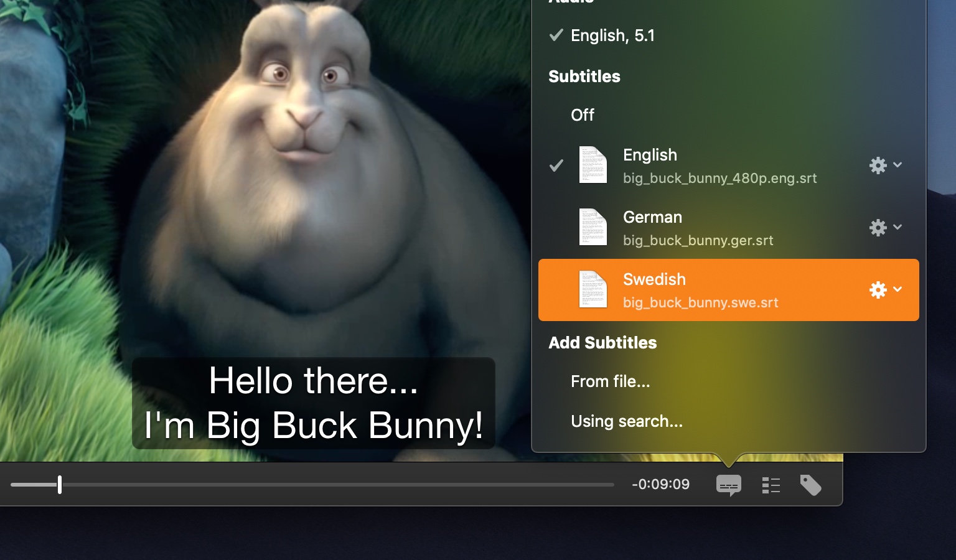Choose the highlighted Swedish subtitles entry
Viewport: 956px width, 560px height.
[x=728, y=290]
